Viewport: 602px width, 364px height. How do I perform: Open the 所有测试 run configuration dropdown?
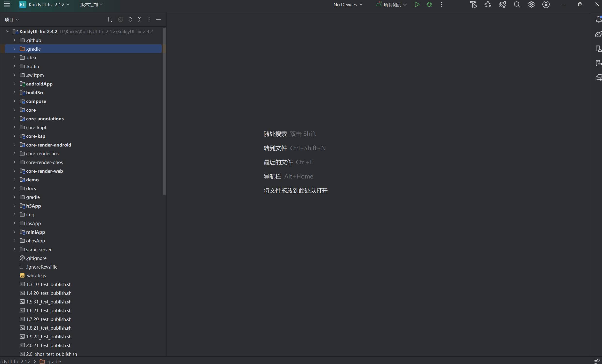(392, 5)
